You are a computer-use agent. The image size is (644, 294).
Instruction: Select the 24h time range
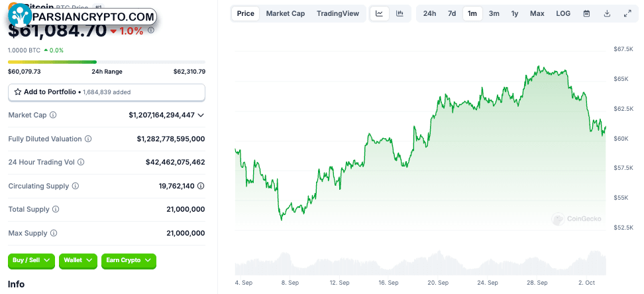point(429,13)
